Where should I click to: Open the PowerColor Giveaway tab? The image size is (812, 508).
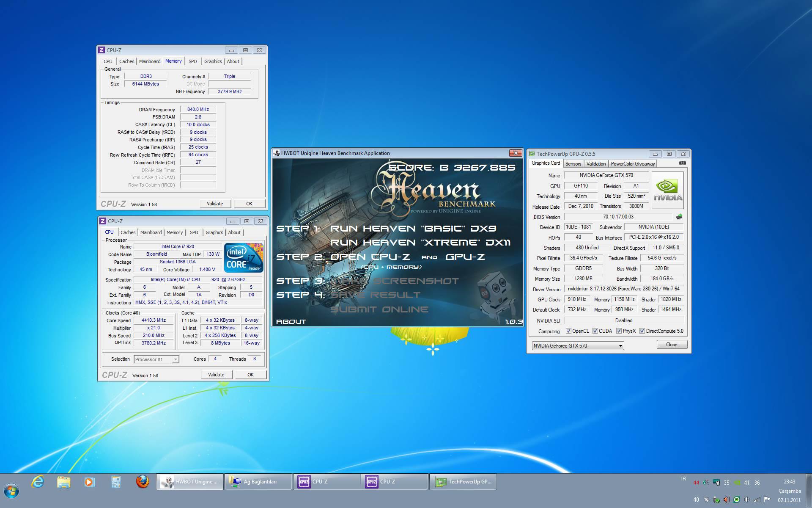tap(633, 164)
